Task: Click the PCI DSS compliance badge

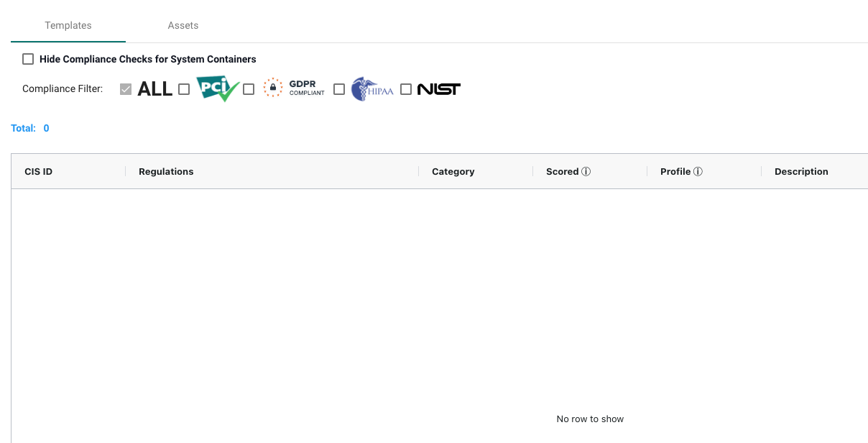Action: point(218,88)
